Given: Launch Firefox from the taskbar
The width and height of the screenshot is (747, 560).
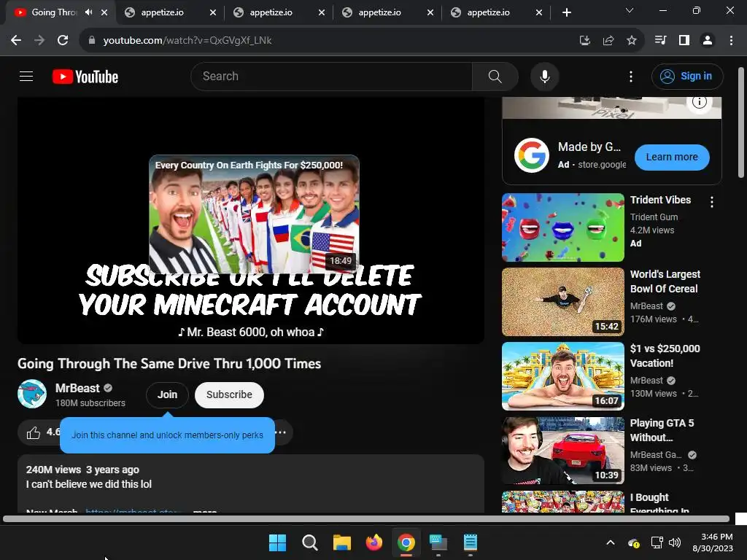Looking at the screenshot, I should click(374, 542).
